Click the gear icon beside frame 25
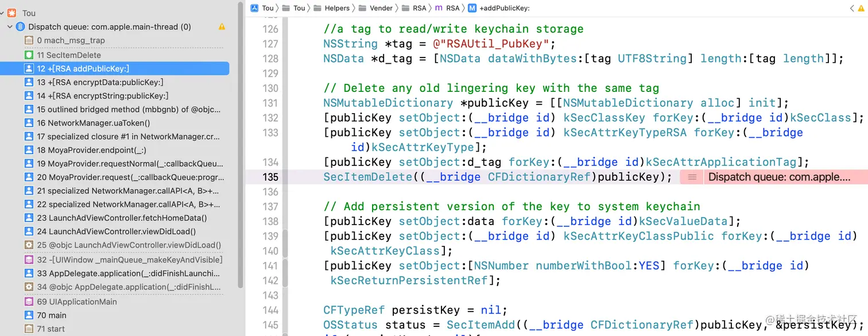Image resolution: width=868 pixels, height=336 pixels. [x=29, y=245]
